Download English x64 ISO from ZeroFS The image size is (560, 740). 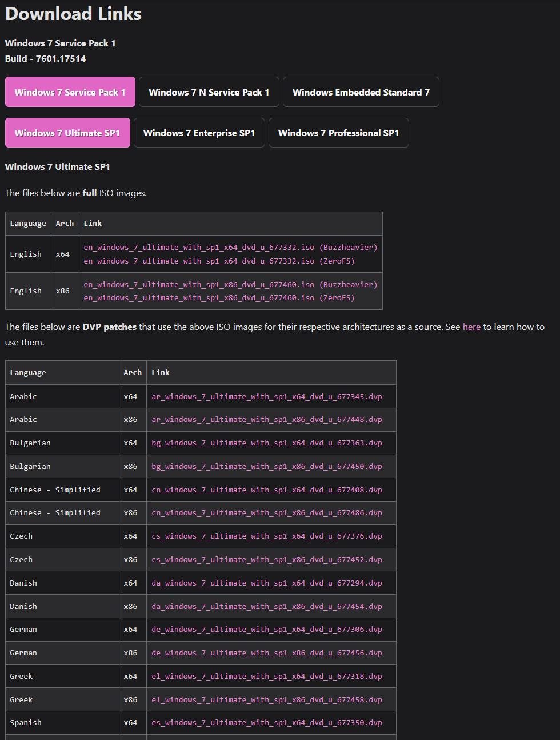tap(219, 261)
